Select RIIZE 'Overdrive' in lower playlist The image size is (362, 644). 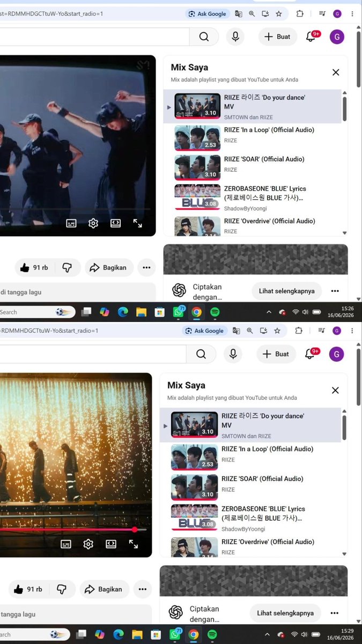250,546
